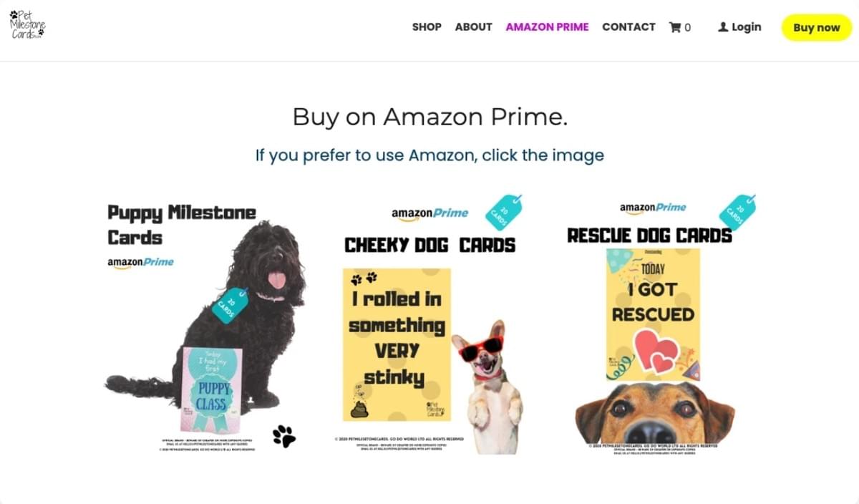Screen dimensions: 859x504
Task: Click the Pet Milestone Cards logo
Action: [27, 24]
